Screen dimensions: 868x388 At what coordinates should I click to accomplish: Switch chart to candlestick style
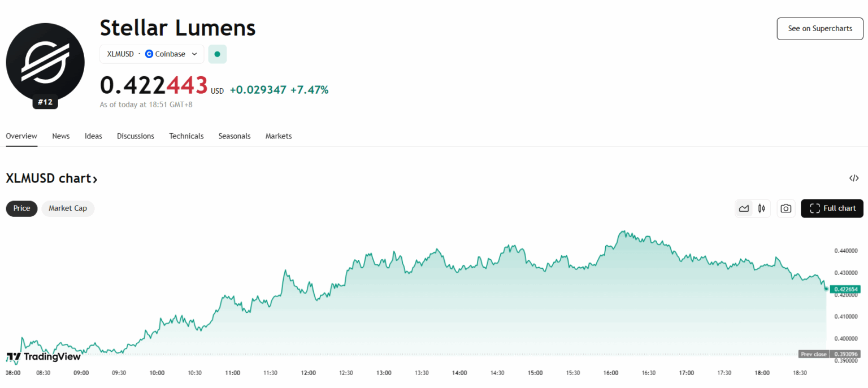point(761,208)
